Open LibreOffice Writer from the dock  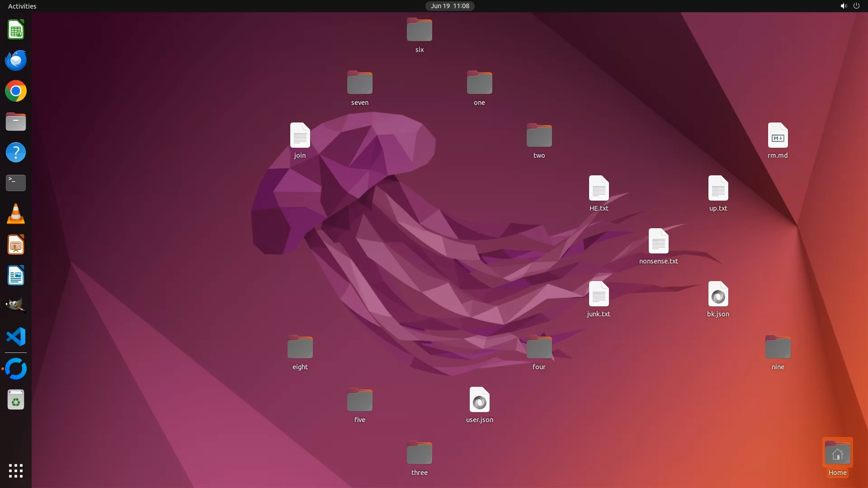tap(16, 275)
